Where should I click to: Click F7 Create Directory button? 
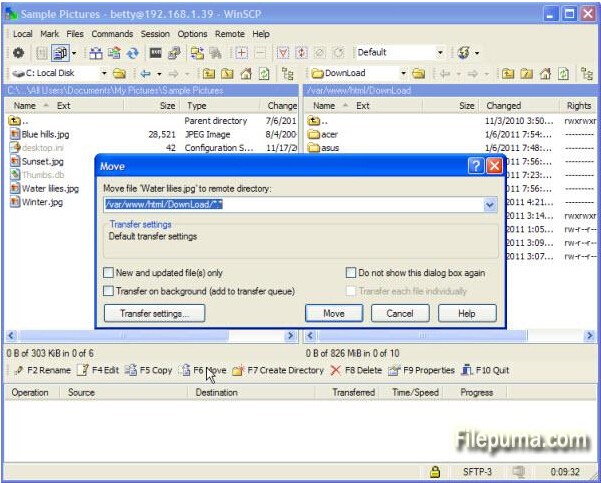(278, 370)
